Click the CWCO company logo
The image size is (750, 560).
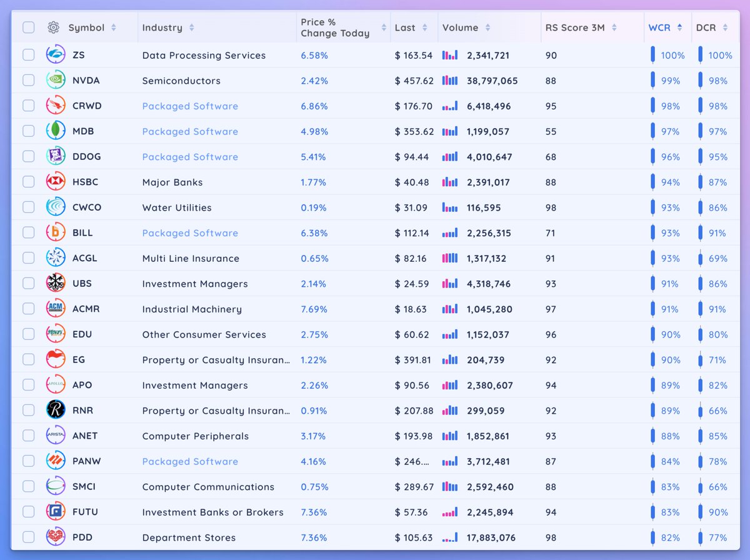[x=56, y=207]
